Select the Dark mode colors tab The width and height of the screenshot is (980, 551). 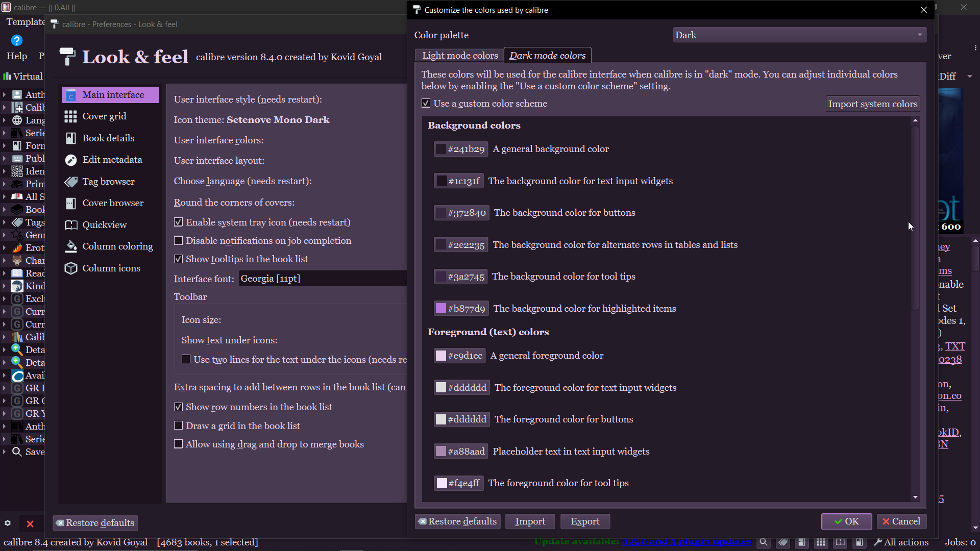coord(547,56)
